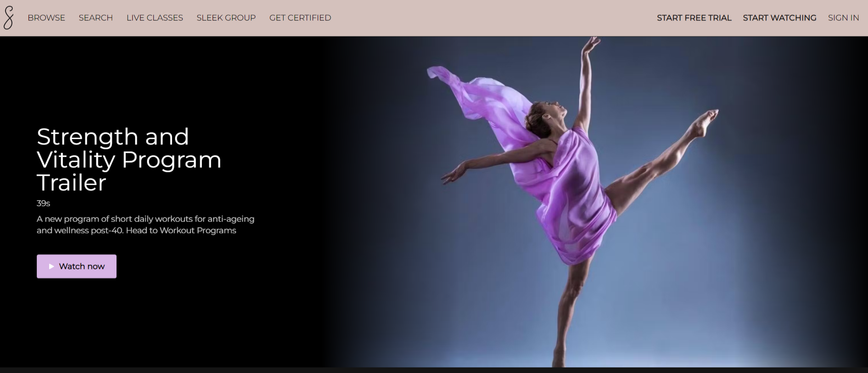This screenshot has height=373, width=868.
Task: Open the Browse menu item
Action: [x=46, y=18]
